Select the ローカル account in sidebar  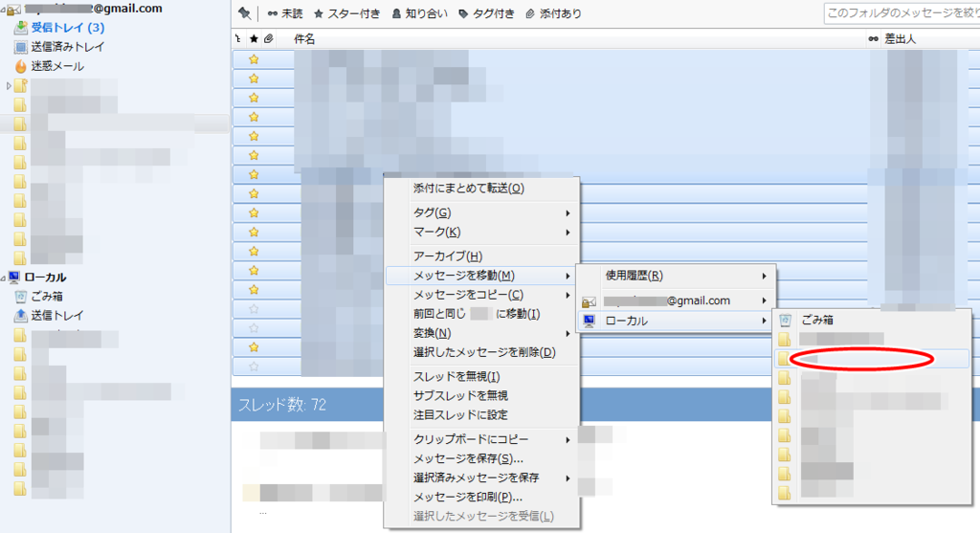click(45, 278)
